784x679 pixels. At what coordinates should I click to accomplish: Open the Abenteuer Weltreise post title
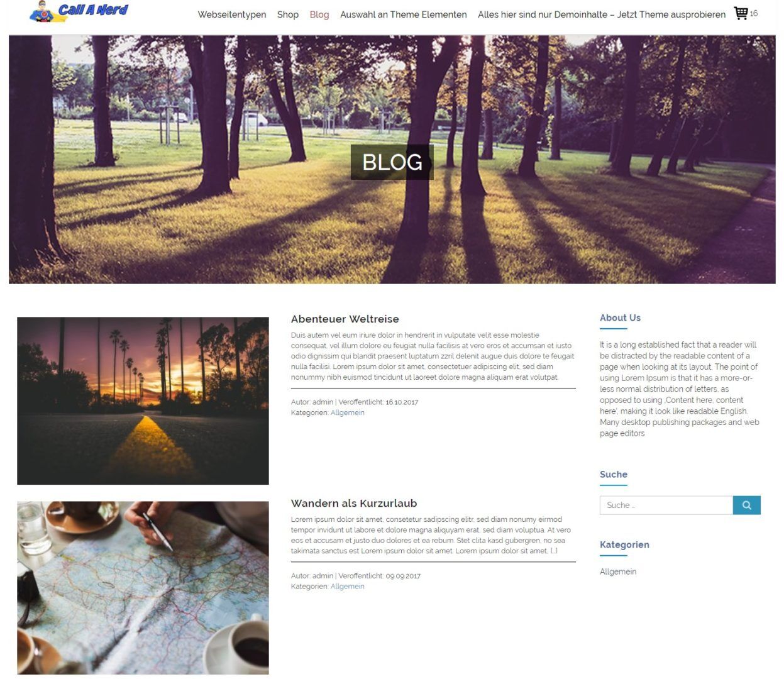[345, 319]
